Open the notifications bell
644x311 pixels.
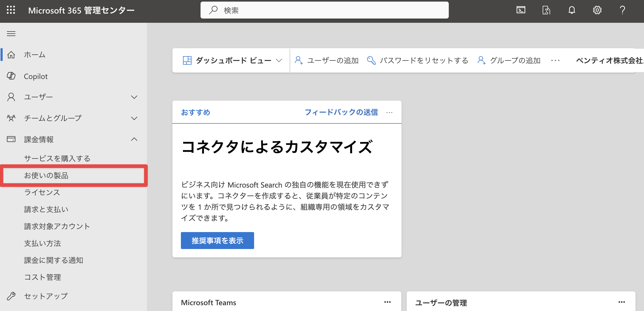572,10
